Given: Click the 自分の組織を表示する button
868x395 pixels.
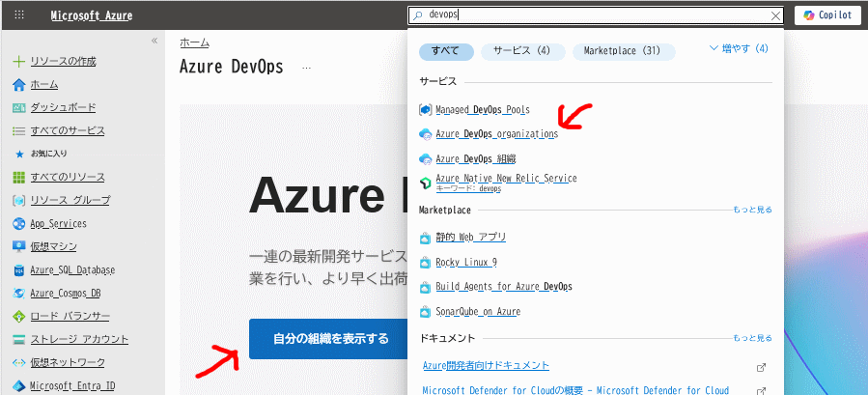Looking at the screenshot, I should [331, 338].
